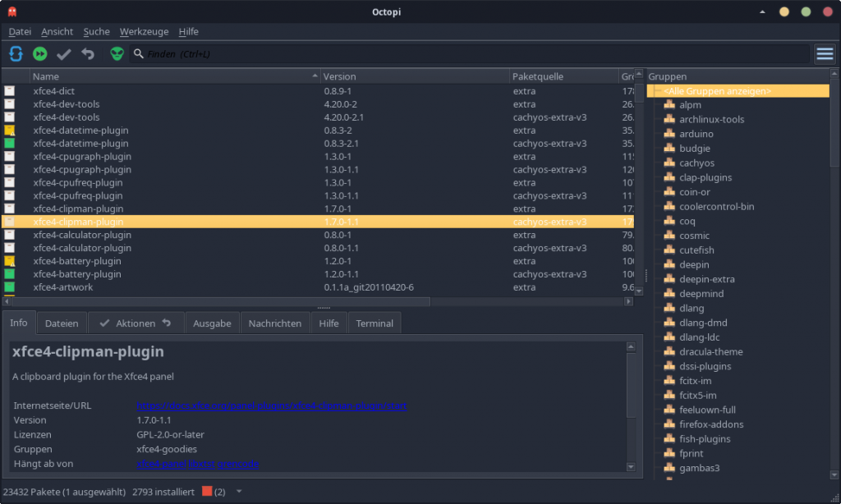Image resolution: width=841 pixels, height=504 pixels.
Task: Switch to the Dateien tab
Action: point(62,323)
